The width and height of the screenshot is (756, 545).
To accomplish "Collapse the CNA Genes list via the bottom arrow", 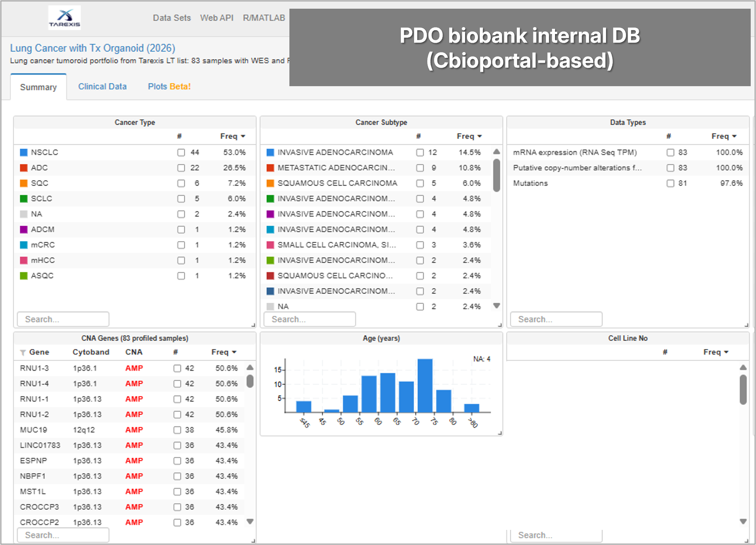I will pos(250,522).
